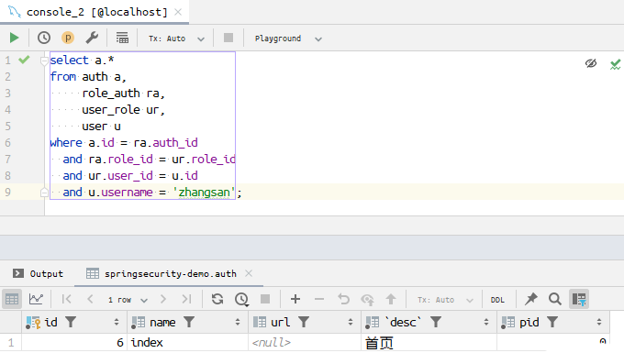Click the preview pending changes icon
This screenshot has width=624, height=364.
coord(367,299)
